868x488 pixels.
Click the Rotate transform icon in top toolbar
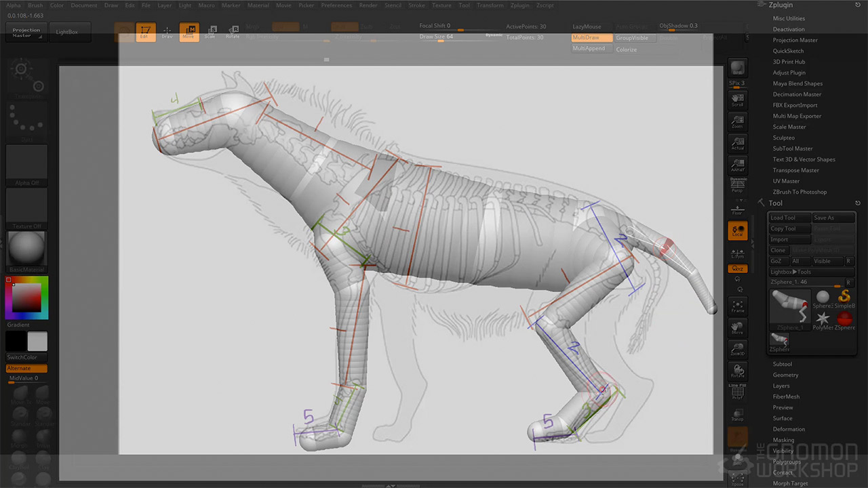point(233,32)
